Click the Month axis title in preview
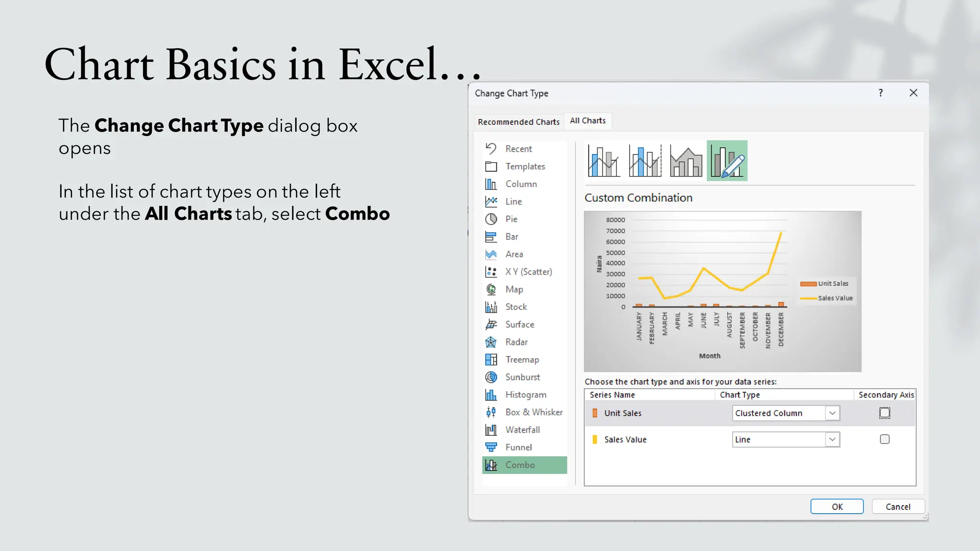The height and width of the screenshot is (551, 980). (710, 356)
